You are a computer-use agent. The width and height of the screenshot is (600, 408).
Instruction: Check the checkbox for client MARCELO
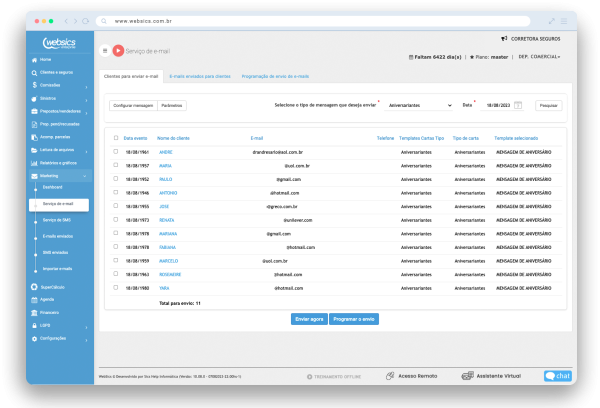click(116, 260)
